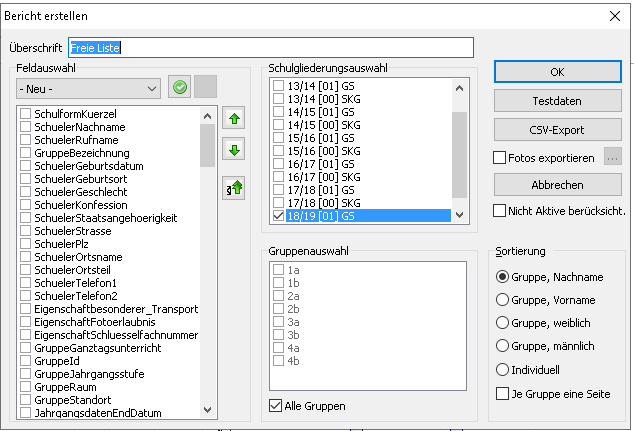
Task: Click into the Überschrift text field
Action: [270, 48]
